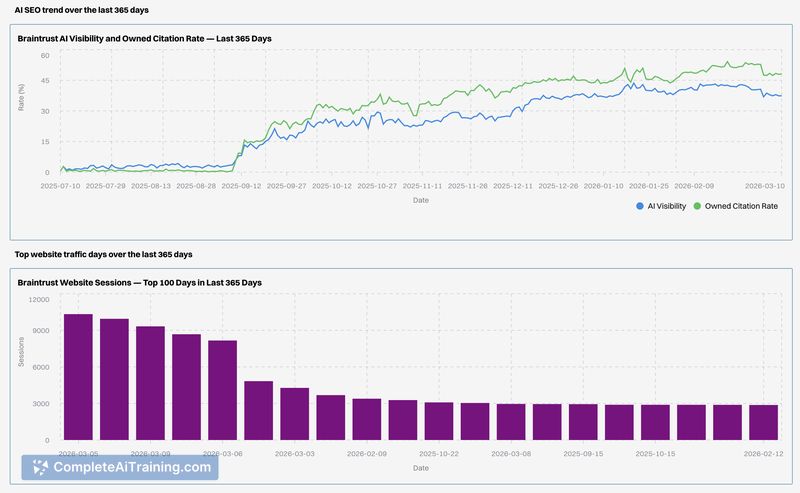The image size is (800, 493).
Task: Click the Braintrust AI Visibility chart title
Action: point(145,39)
